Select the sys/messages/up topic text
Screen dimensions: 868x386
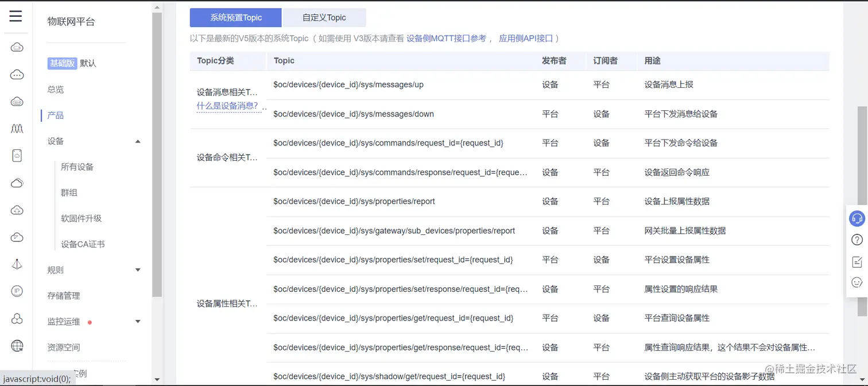[x=348, y=84]
